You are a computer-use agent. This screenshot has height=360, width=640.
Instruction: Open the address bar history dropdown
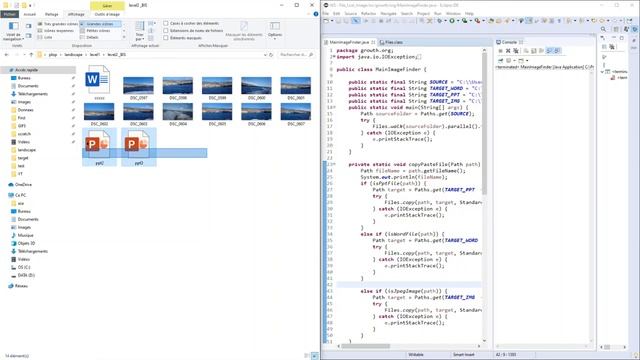[265, 54]
